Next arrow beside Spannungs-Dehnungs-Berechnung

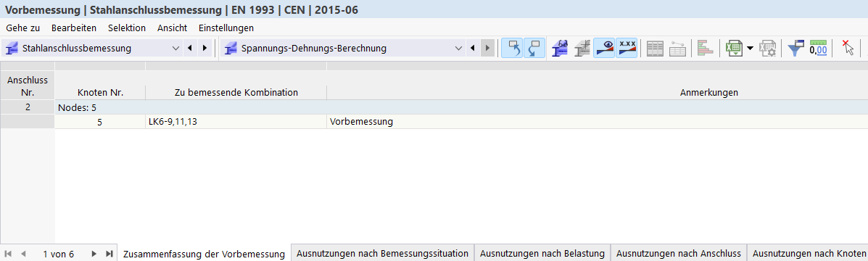487,48
